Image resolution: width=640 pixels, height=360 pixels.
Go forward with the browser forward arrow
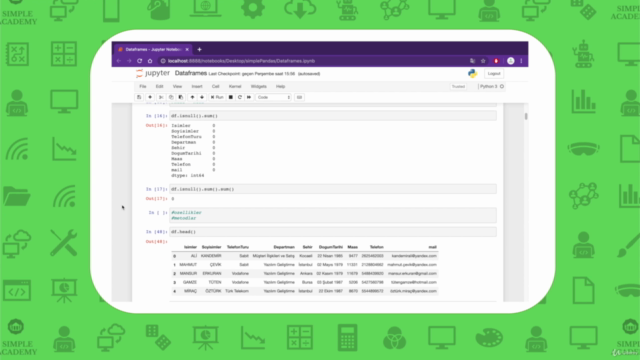pos(129,61)
